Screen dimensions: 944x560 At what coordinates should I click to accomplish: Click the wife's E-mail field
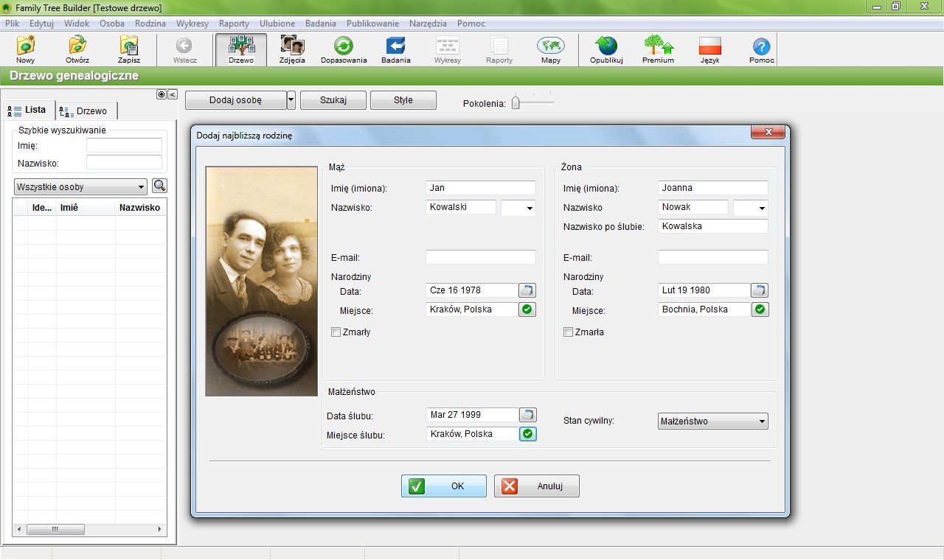point(713,257)
